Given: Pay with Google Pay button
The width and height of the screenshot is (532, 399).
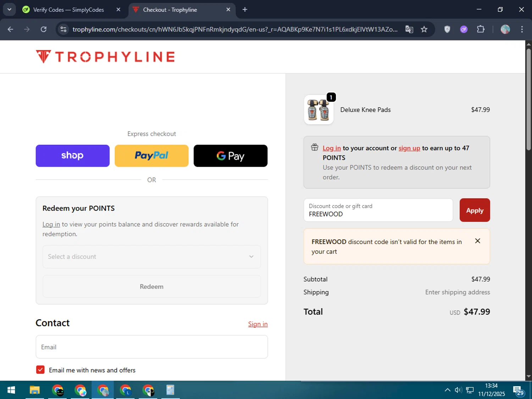Looking at the screenshot, I should pos(231,156).
